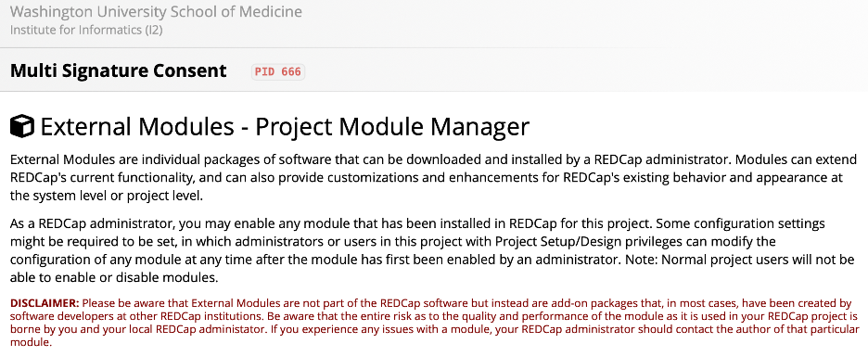Select the red PID 666 badge

(278, 72)
